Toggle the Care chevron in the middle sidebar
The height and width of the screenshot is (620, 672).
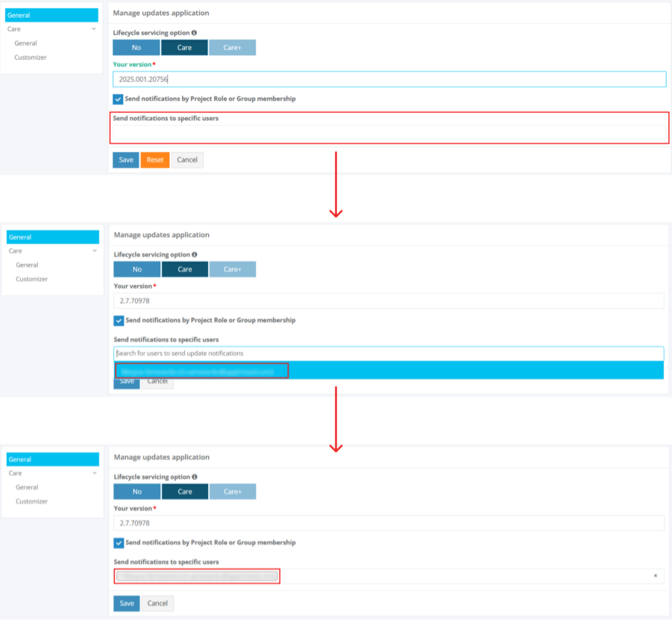pos(94,251)
